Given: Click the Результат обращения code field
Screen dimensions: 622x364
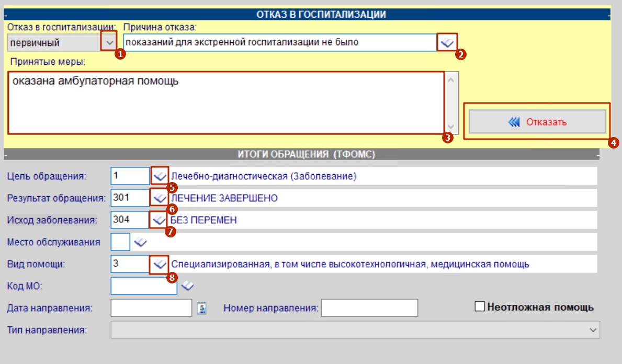Looking at the screenshot, I should tap(130, 198).
